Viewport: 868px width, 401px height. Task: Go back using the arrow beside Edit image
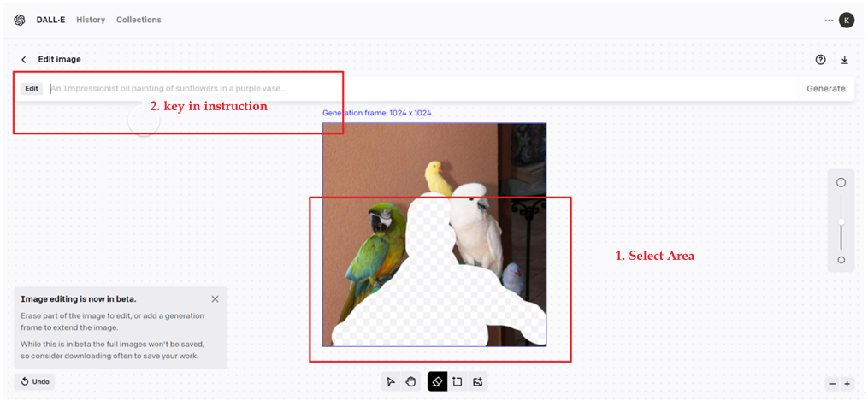pyautogui.click(x=23, y=60)
